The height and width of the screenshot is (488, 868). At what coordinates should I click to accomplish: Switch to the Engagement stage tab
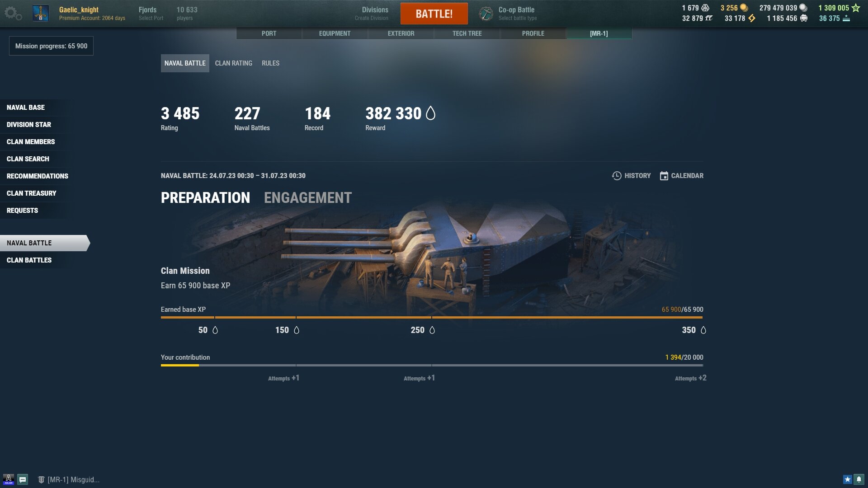[308, 198]
